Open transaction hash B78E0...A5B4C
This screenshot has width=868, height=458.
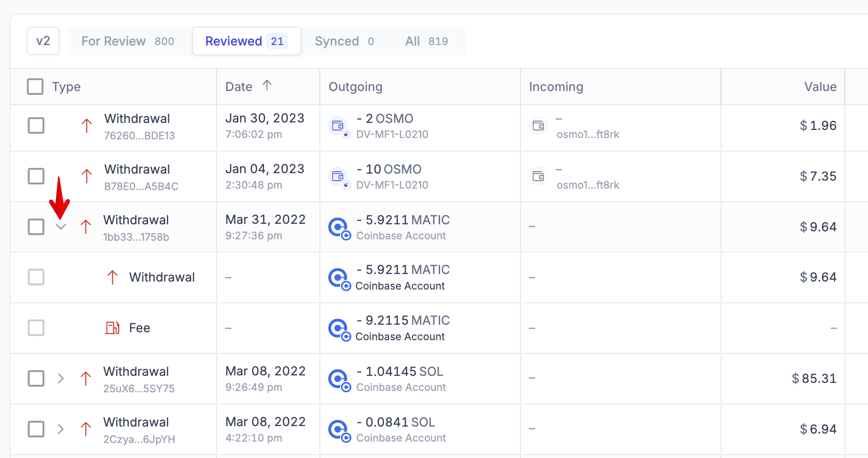point(141,186)
